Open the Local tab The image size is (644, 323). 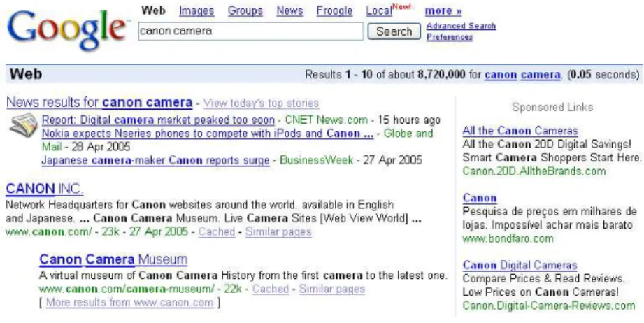(379, 11)
